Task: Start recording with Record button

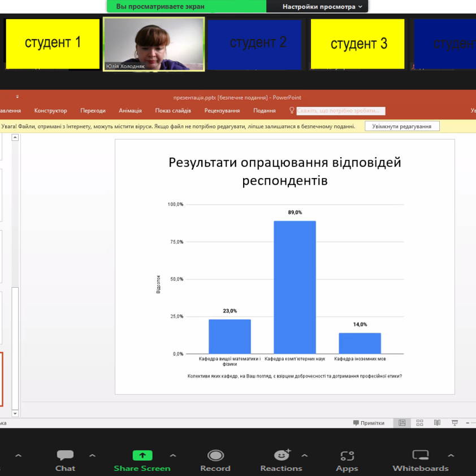Action: (215, 461)
